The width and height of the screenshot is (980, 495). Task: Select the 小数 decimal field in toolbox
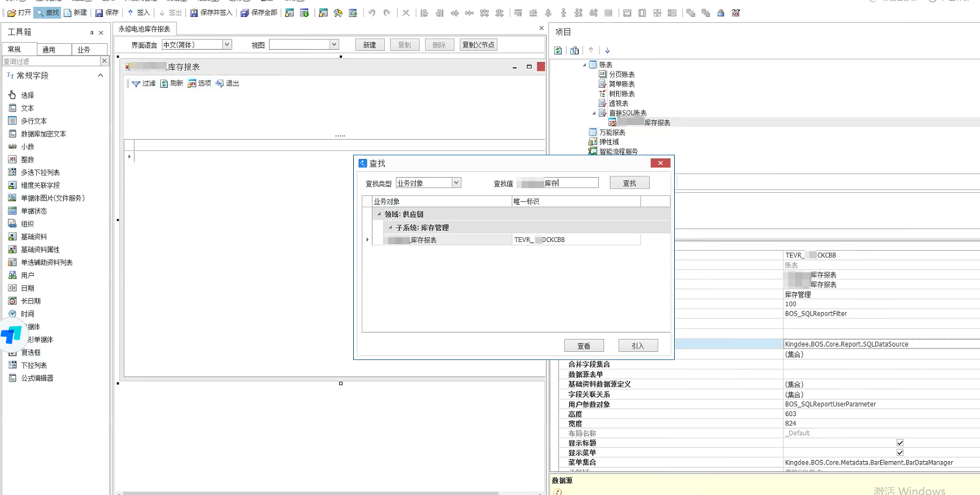point(22,147)
